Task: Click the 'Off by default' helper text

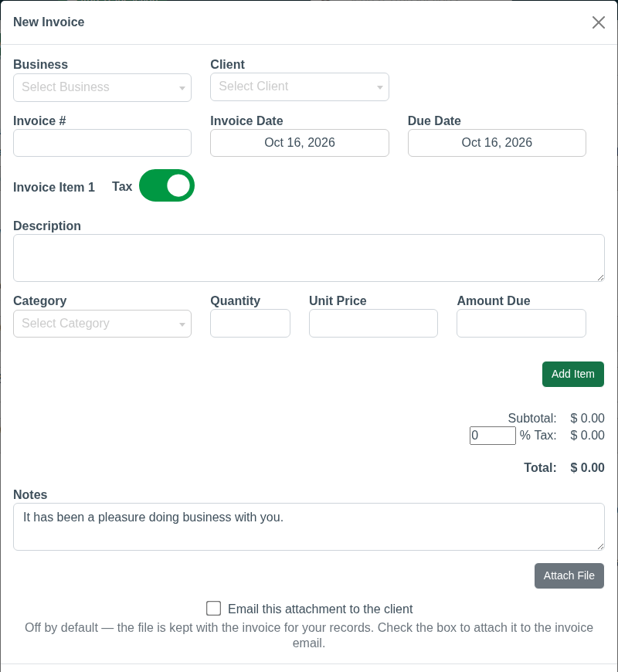Action: (x=308, y=635)
